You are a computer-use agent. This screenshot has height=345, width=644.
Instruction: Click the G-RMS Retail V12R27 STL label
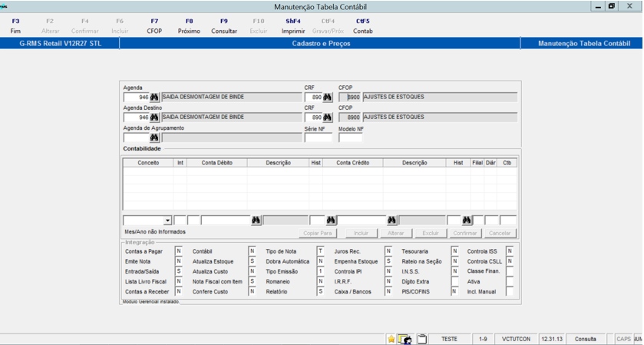coord(61,43)
